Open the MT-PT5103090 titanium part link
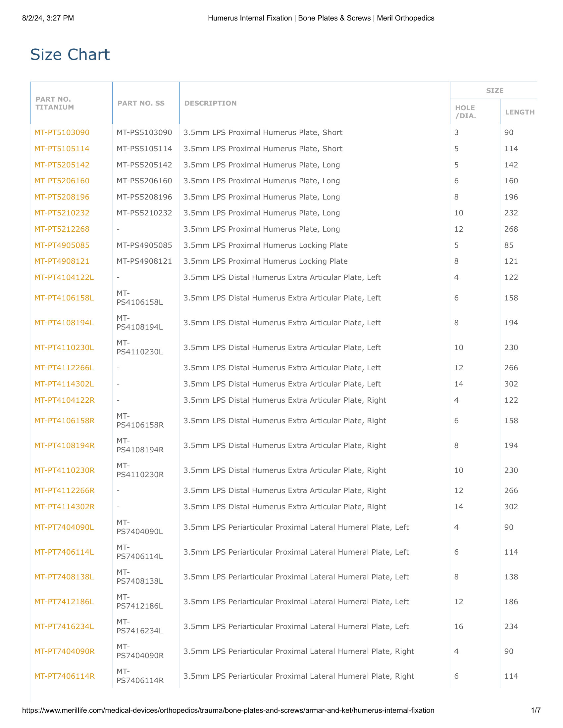This screenshot has height=728, width=563. [62, 132]
